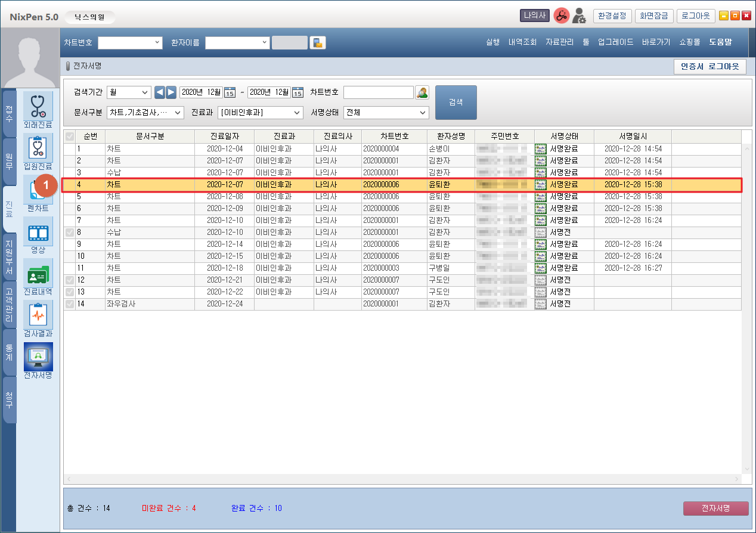Screen dimensions: 756x533
Task: Expand the 검색기간 dropdown showing 월
Action: (x=129, y=92)
